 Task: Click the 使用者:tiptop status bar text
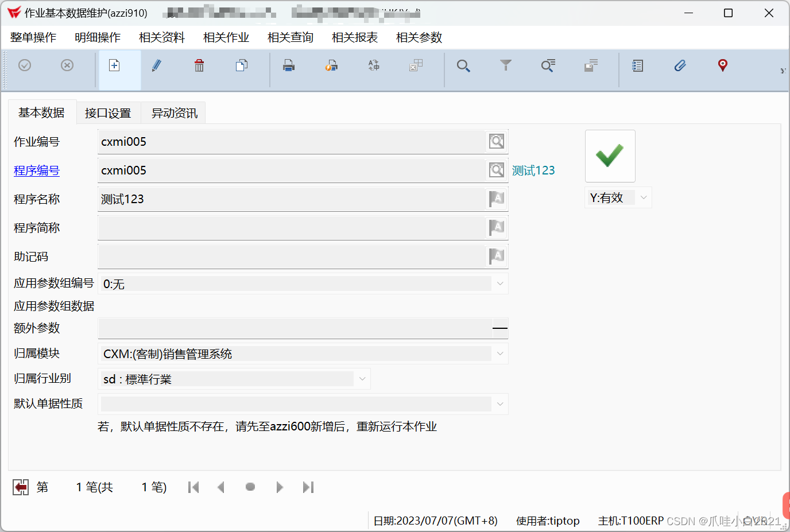click(548, 521)
